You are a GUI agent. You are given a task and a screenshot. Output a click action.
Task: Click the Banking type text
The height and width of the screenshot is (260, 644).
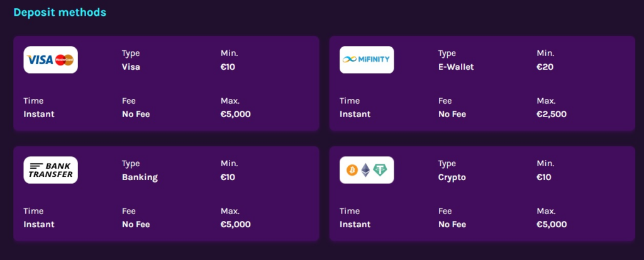pos(140,177)
